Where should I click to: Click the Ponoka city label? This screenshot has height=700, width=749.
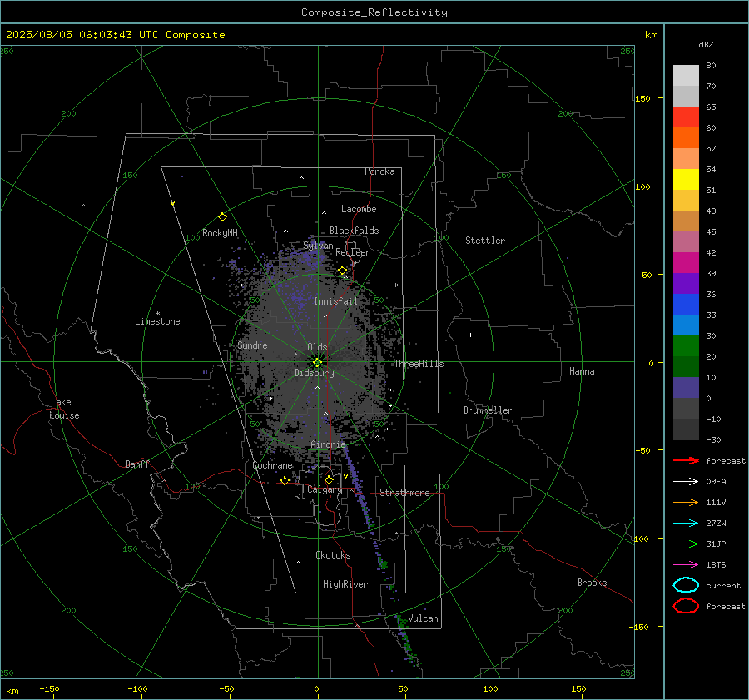(379, 171)
